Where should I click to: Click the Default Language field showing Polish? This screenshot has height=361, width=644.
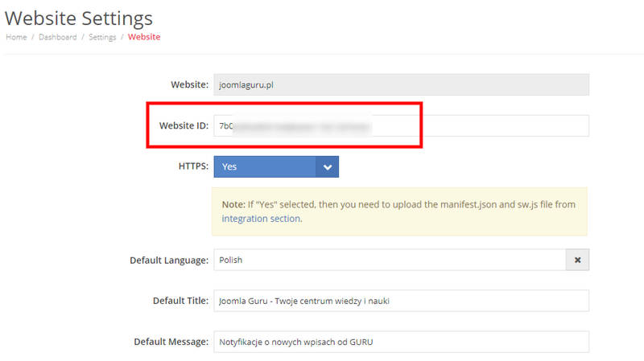pos(390,260)
